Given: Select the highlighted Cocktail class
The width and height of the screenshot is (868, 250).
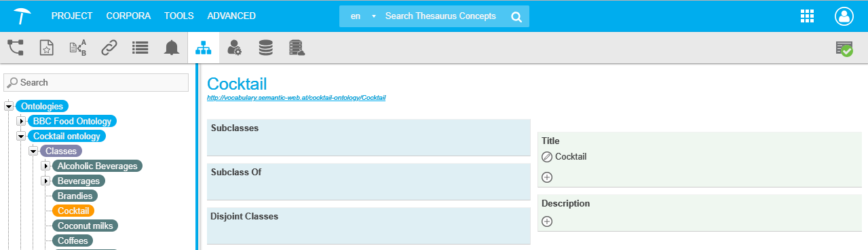Looking at the screenshot, I should [73, 211].
